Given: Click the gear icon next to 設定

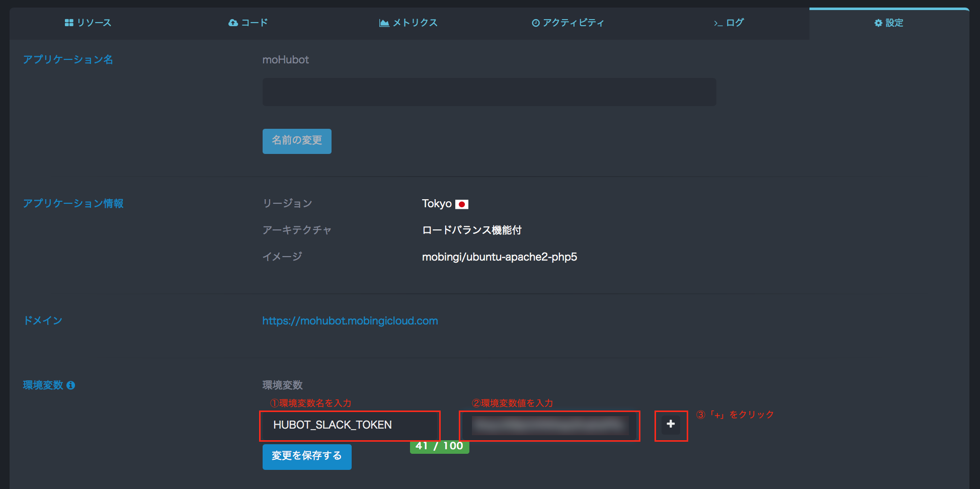Looking at the screenshot, I should pos(878,23).
